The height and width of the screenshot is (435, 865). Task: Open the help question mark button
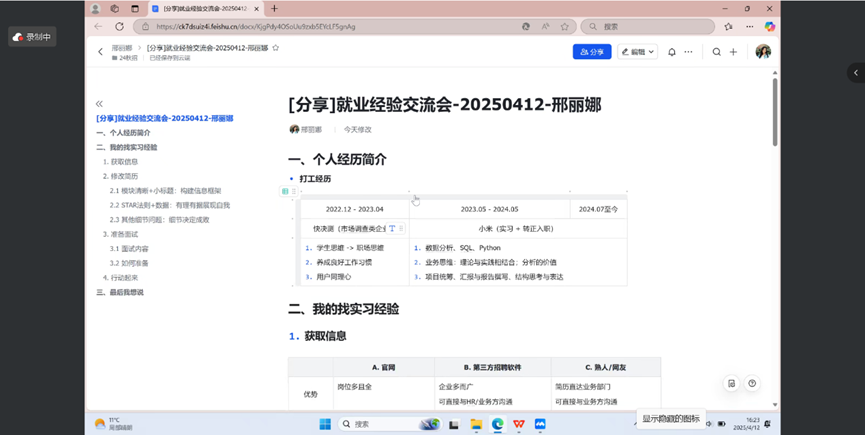click(x=752, y=384)
